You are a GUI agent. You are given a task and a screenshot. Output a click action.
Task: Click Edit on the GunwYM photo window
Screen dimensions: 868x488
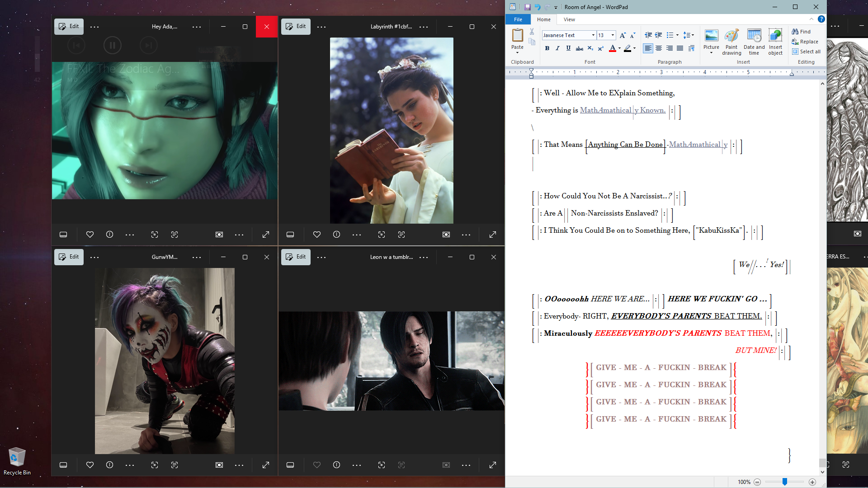pos(69,257)
